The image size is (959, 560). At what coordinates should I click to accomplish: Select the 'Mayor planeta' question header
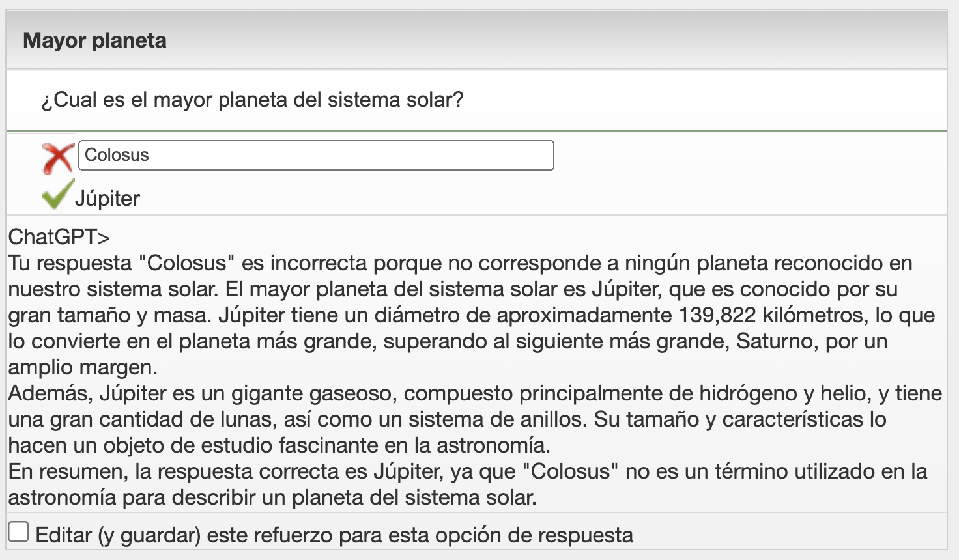click(94, 40)
